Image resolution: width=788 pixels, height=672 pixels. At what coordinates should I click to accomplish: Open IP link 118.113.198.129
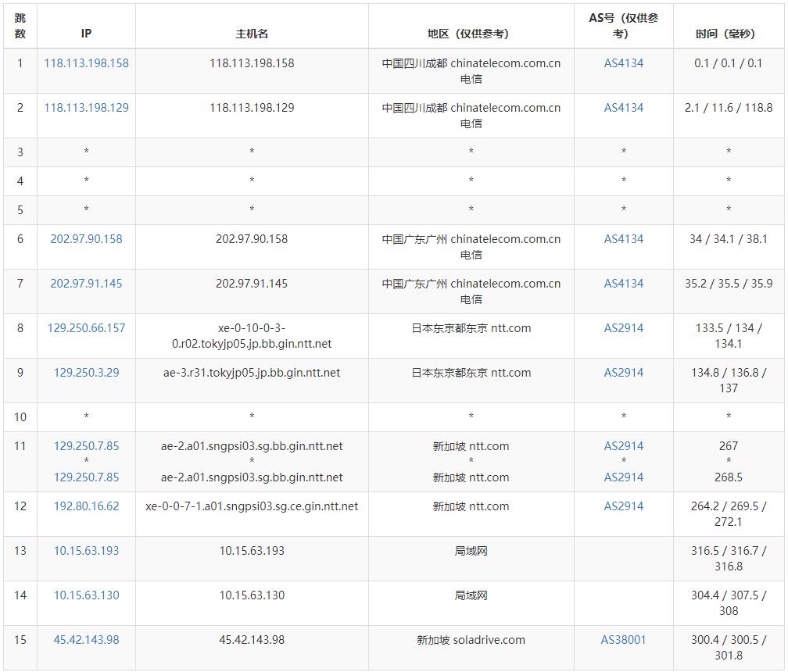click(x=87, y=108)
